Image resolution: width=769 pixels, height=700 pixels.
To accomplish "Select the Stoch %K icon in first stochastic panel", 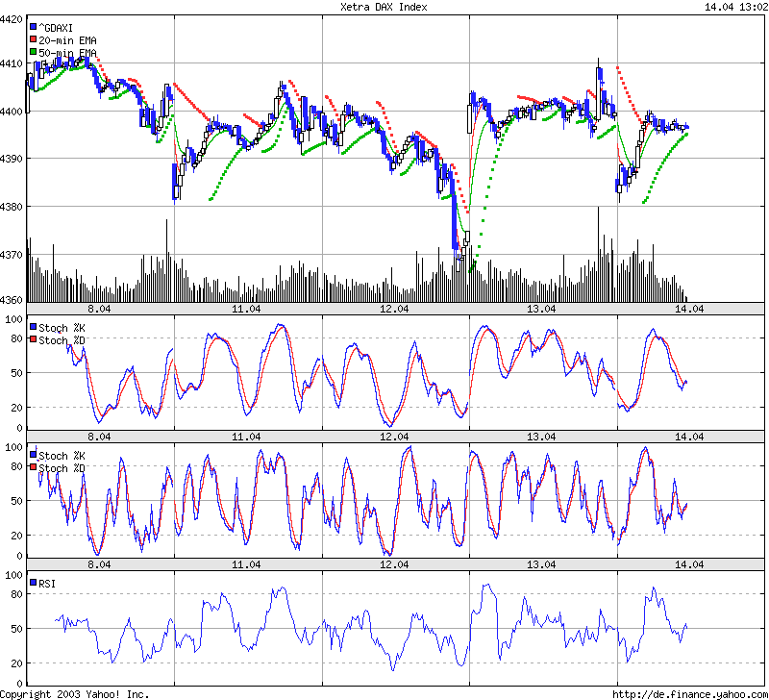I will [x=33, y=325].
